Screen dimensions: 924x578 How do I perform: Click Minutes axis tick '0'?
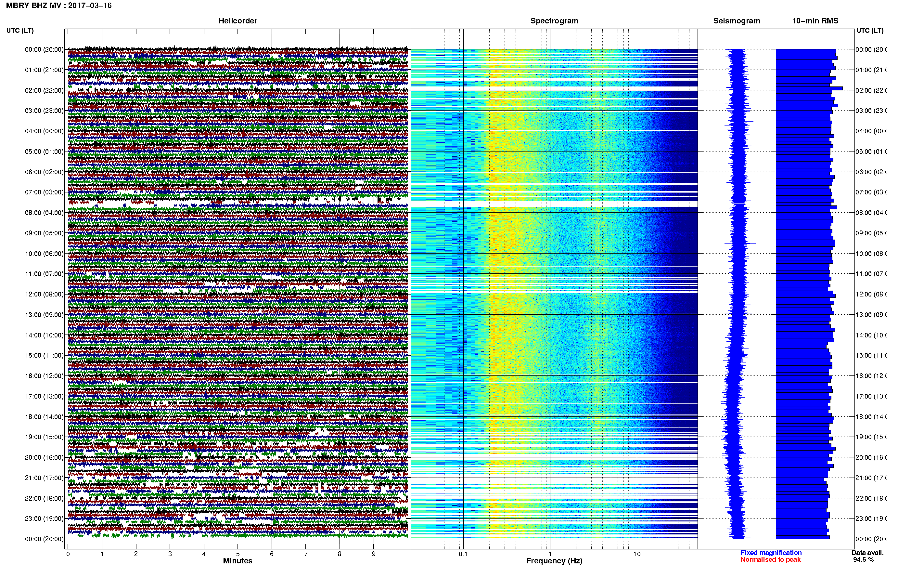pos(68,554)
